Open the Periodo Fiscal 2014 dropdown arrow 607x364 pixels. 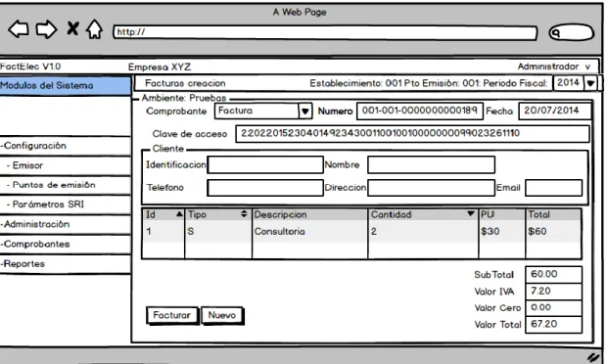point(590,83)
